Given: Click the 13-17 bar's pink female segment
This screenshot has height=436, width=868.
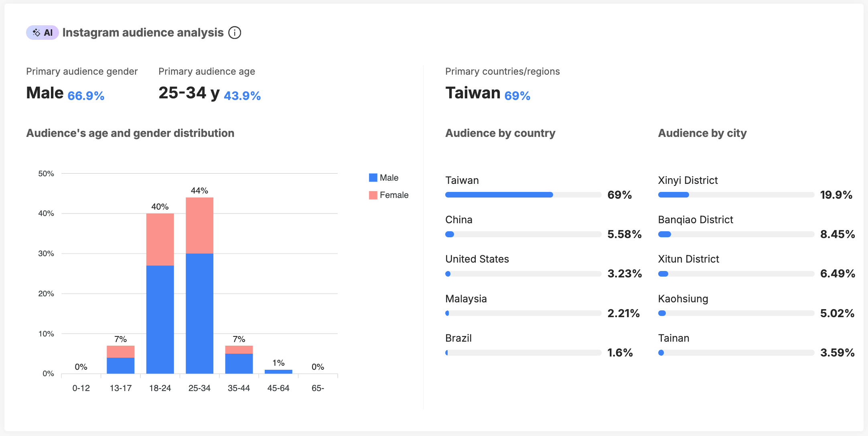Looking at the screenshot, I should 120,352.
